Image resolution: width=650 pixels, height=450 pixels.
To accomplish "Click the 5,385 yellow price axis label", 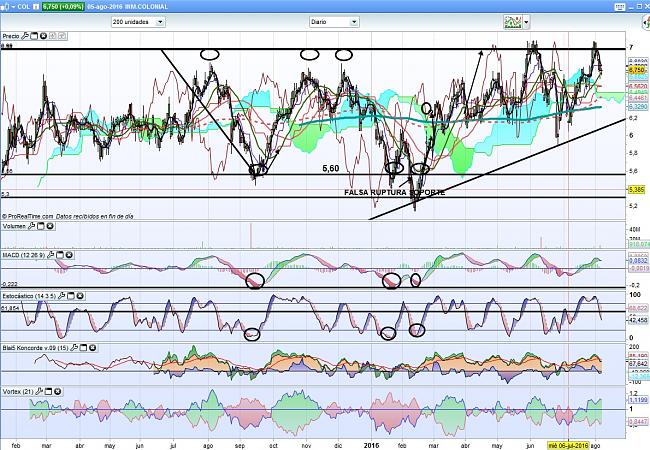I will (636, 190).
